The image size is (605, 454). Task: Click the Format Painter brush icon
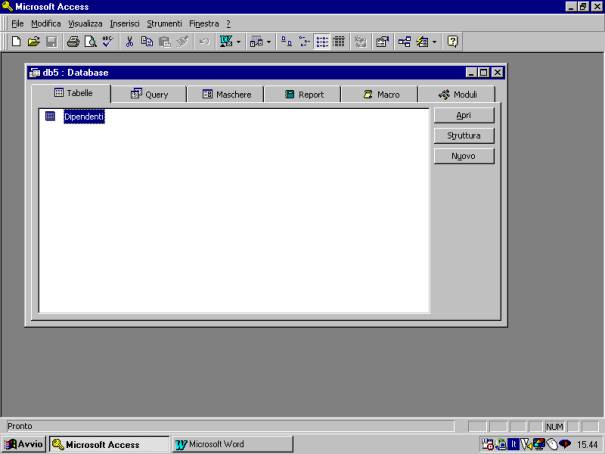183,41
